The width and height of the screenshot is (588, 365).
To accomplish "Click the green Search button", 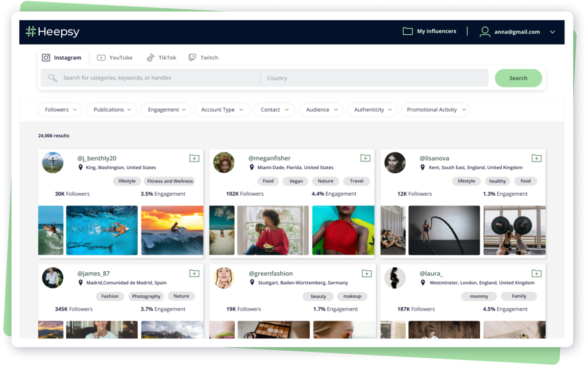I will (518, 78).
